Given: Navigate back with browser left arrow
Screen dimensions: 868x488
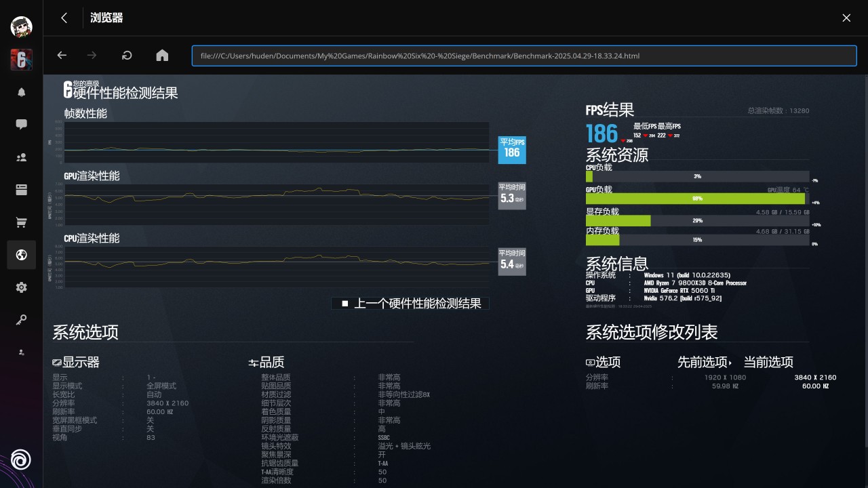Looking at the screenshot, I should pos(62,56).
